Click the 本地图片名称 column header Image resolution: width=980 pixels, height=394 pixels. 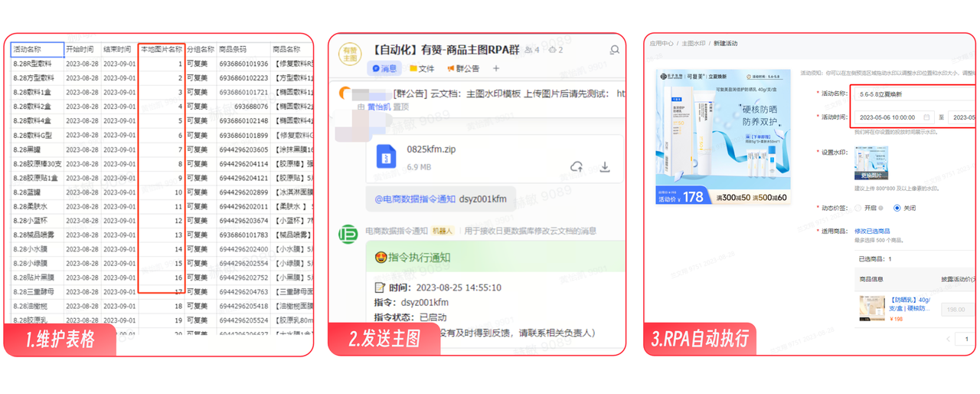(x=162, y=50)
